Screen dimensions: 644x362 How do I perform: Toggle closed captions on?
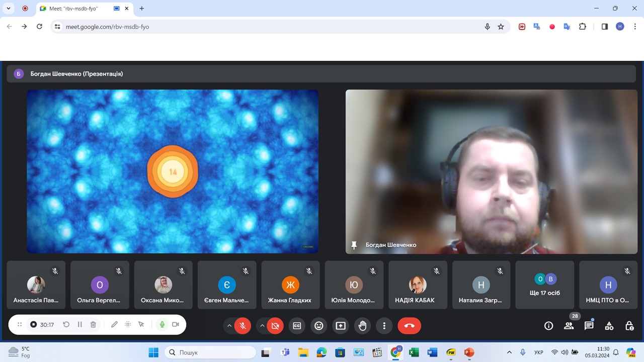(297, 326)
